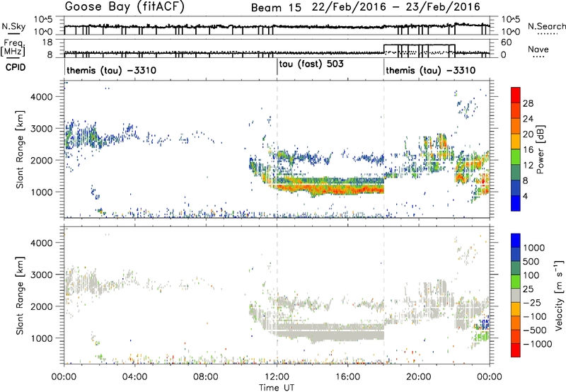Viewport: 566px width, 392px height.
Task: Click the "3000" tick of the velocity panel
Action: 41,275
